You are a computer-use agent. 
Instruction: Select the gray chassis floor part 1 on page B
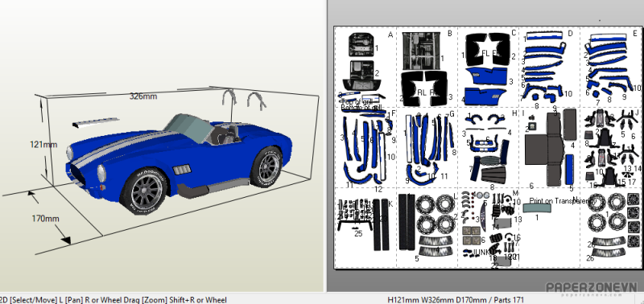click(421, 51)
